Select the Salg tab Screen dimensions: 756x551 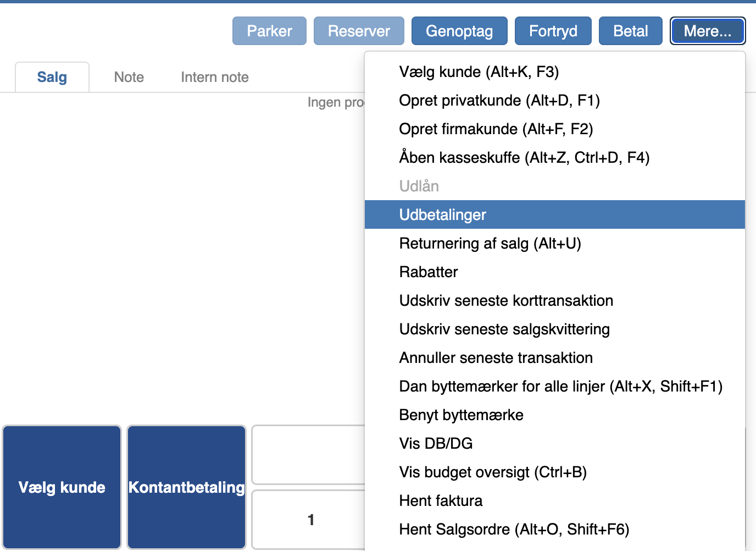[x=52, y=77]
